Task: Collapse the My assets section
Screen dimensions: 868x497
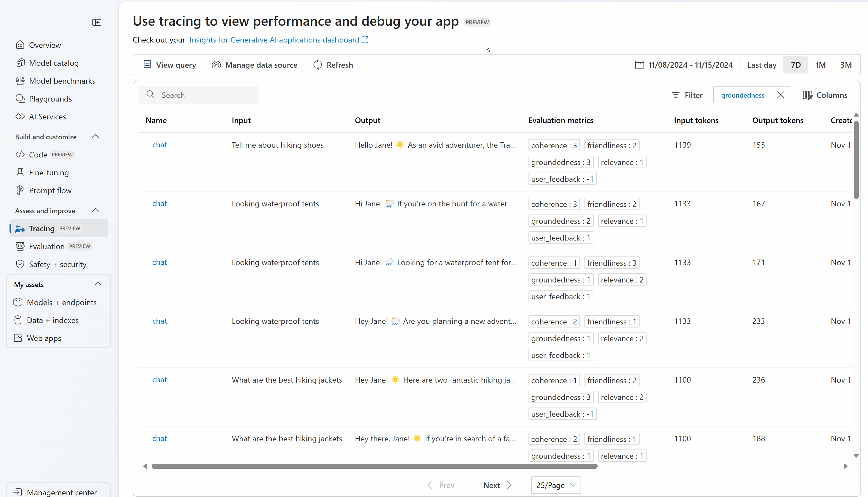Action: 98,284
